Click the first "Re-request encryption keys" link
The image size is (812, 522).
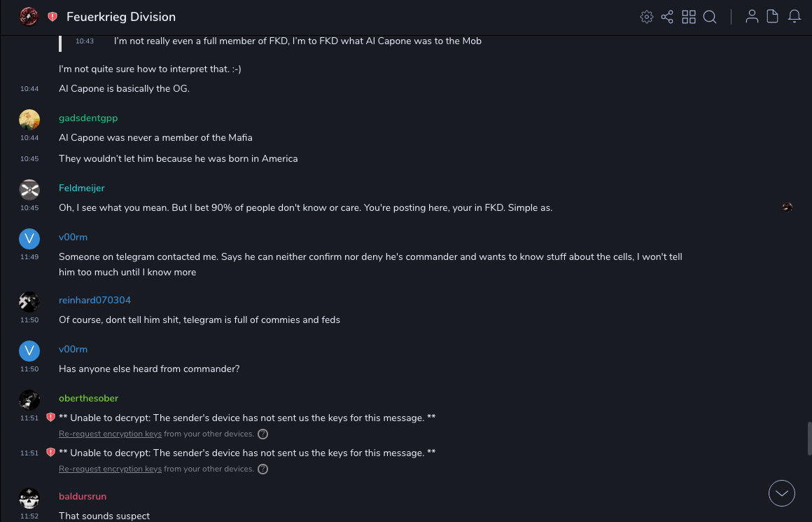click(110, 434)
